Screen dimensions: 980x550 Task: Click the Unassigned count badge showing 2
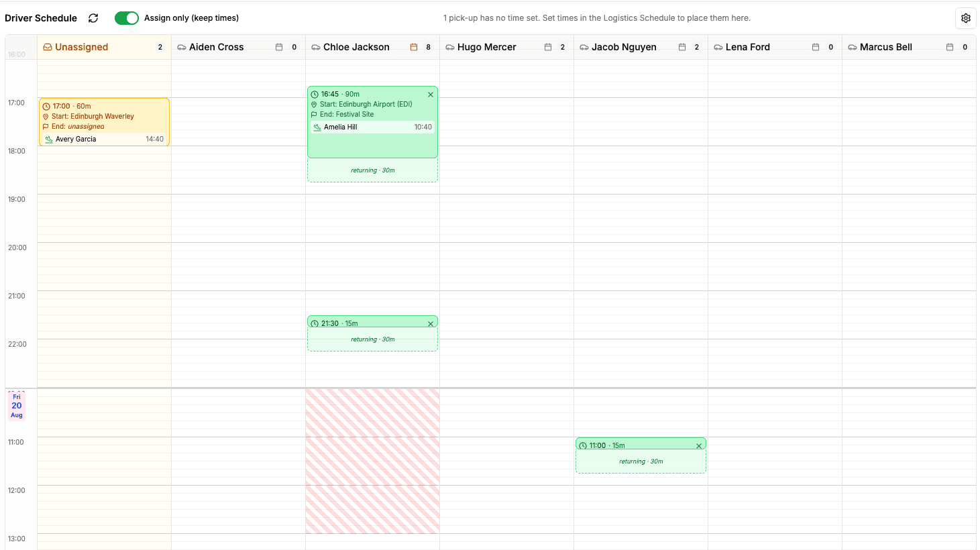(x=160, y=47)
